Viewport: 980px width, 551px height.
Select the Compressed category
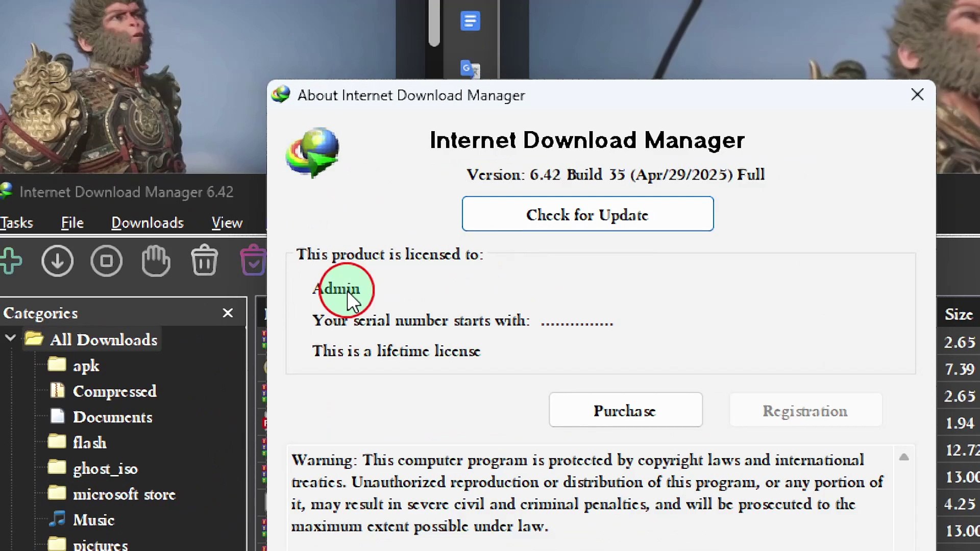click(x=103, y=391)
